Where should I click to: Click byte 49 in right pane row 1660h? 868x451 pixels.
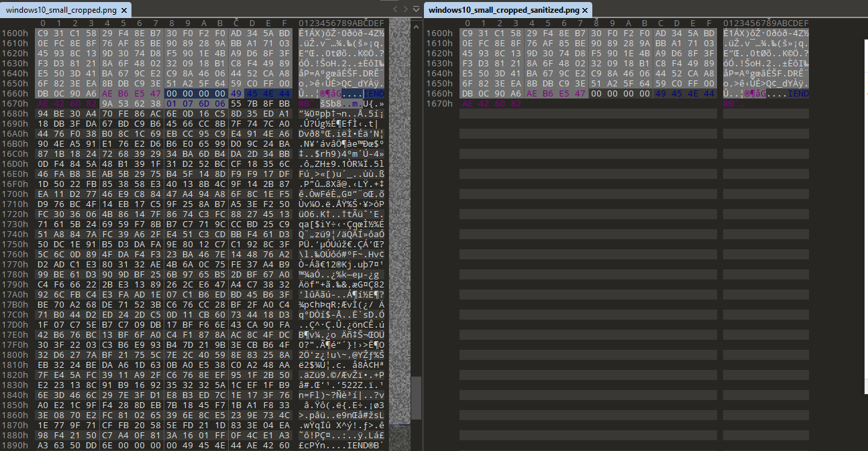point(661,94)
